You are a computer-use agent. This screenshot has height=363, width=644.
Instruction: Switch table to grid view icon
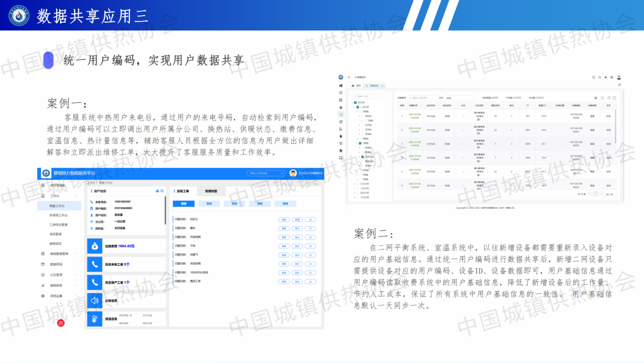click(595, 97)
